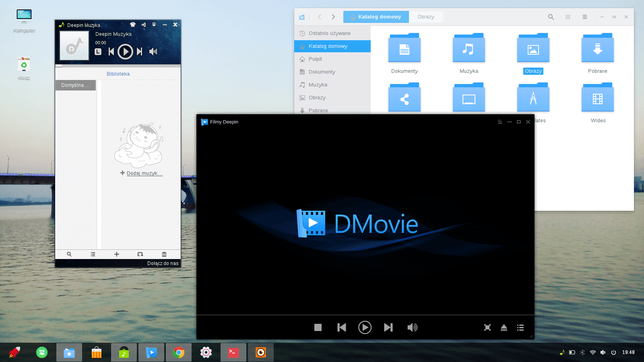
Task: Show the playlist in Filmy Deepin
Action: click(520, 327)
